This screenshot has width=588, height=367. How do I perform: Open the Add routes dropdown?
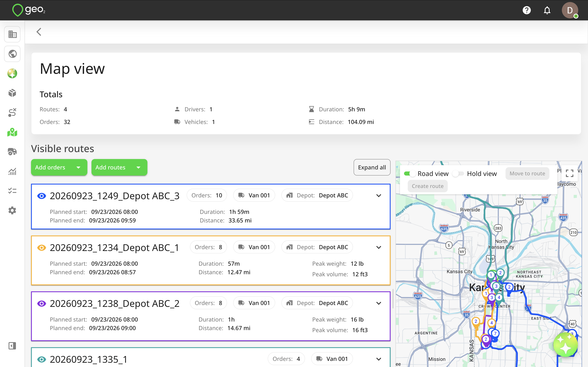pos(138,167)
